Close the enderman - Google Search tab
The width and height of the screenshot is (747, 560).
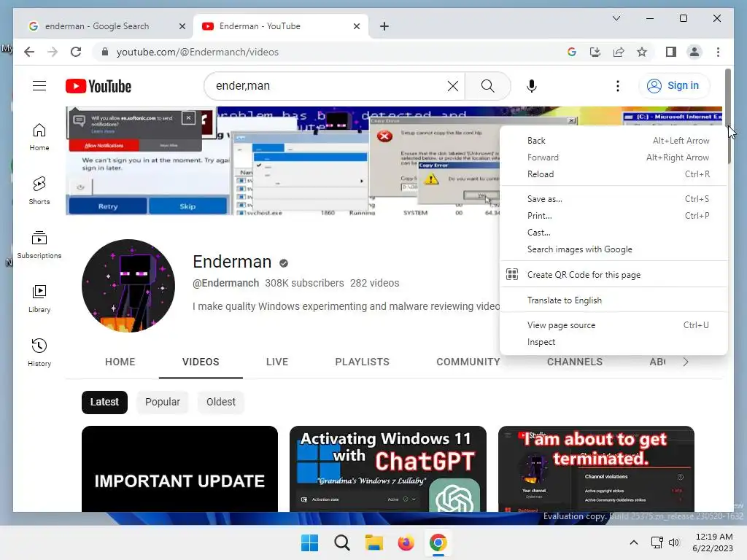pos(182,26)
